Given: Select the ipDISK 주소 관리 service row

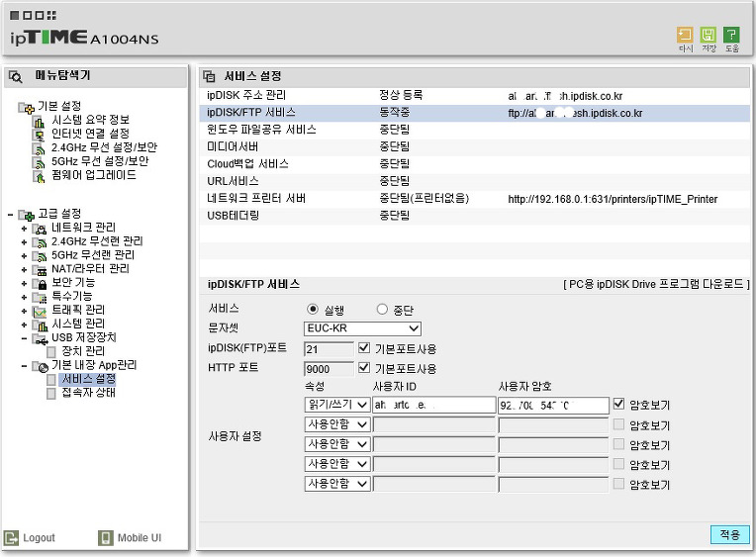Looking at the screenshot, I should [474, 96].
